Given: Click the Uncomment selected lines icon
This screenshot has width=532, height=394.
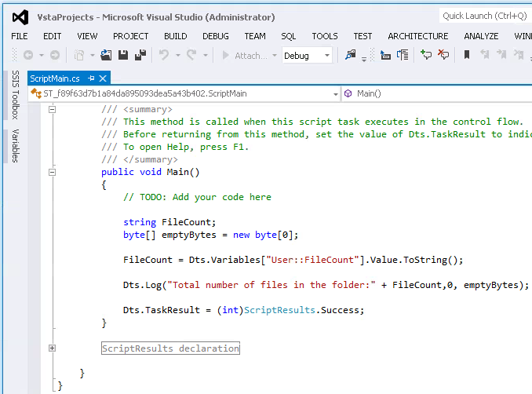Looking at the screenshot, I should pos(443,55).
